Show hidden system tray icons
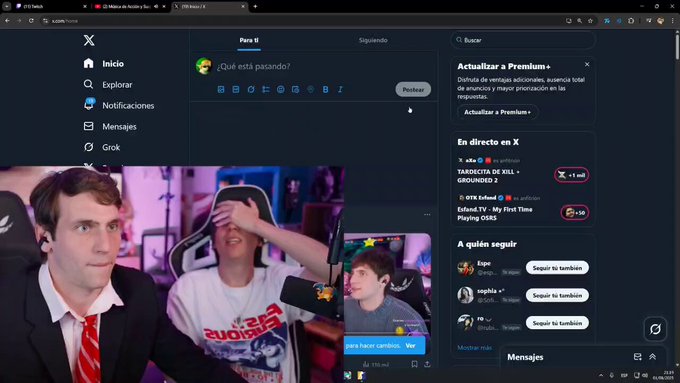Screen dimensions: 680x383 pyautogui.click(x=601, y=375)
